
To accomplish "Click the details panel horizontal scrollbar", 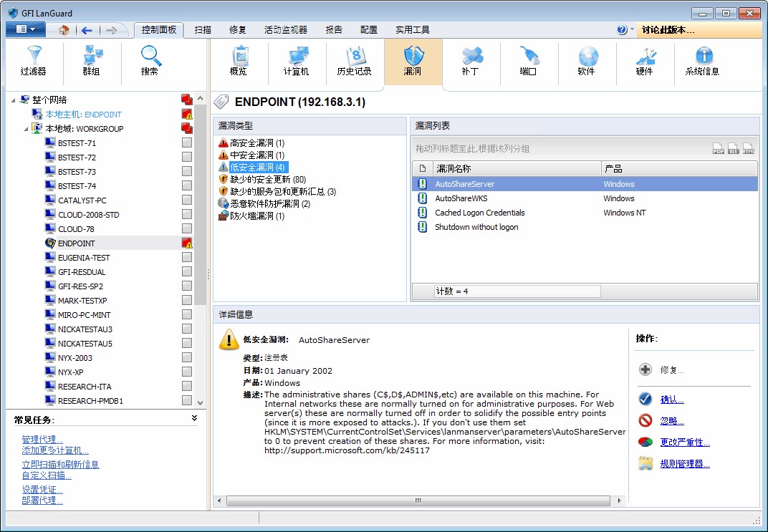I will tap(418, 500).
